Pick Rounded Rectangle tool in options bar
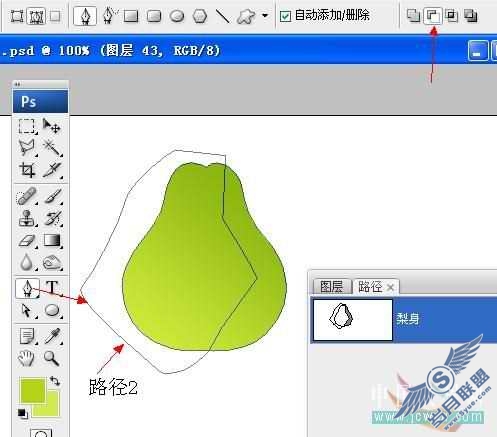Screen dimensions: 497x437 point(154,16)
